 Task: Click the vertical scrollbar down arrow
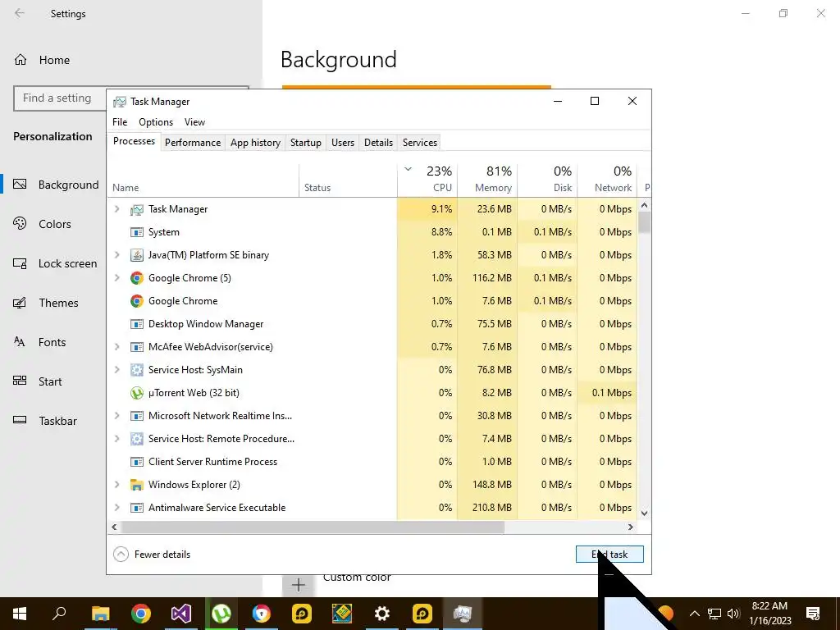(x=645, y=514)
